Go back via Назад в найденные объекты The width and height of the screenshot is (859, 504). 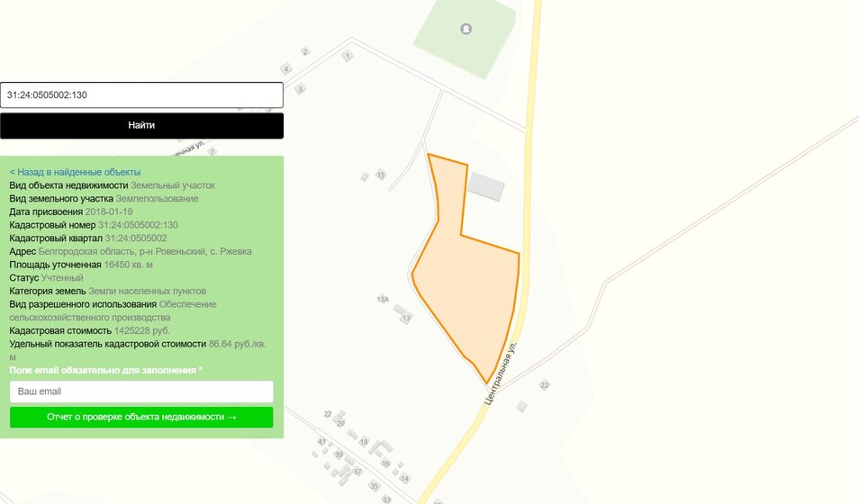[x=75, y=172]
